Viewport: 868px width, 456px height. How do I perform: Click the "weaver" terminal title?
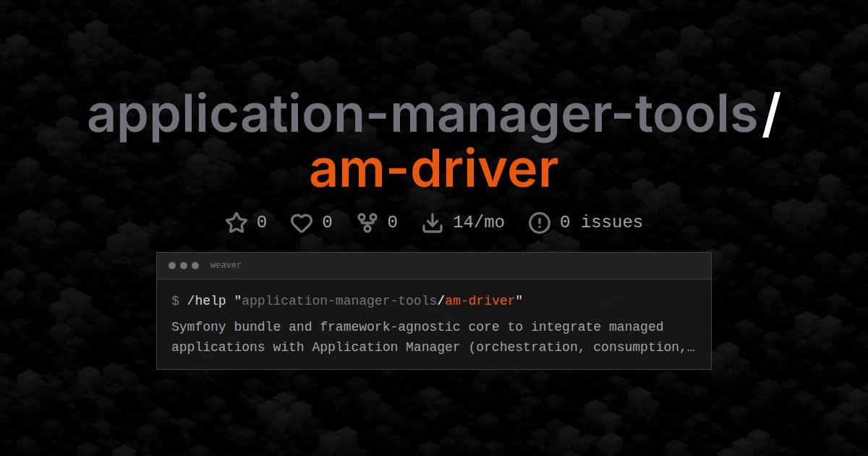pyautogui.click(x=226, y=266)
